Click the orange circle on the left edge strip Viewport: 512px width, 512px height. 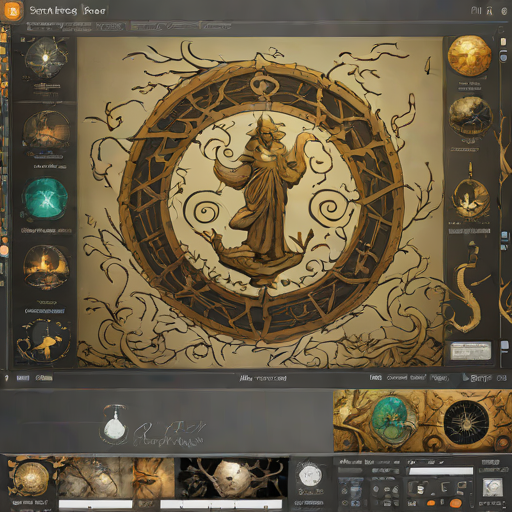(x=4, y=250)
